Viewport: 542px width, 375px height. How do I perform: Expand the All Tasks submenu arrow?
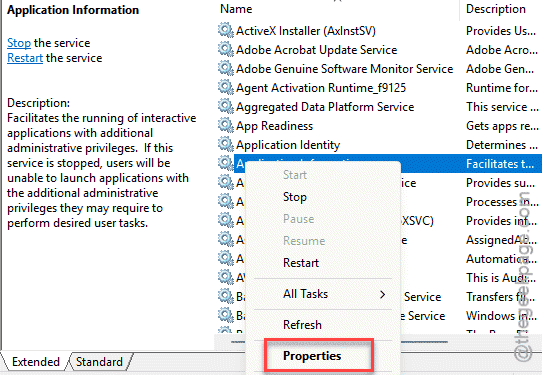point(382,294)
